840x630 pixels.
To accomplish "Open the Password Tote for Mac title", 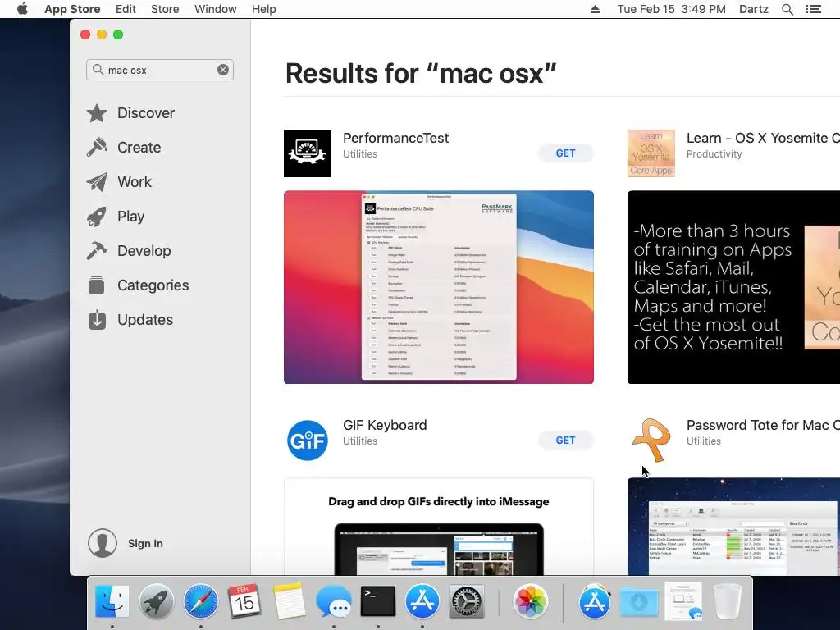I will (x=763, y=426).
